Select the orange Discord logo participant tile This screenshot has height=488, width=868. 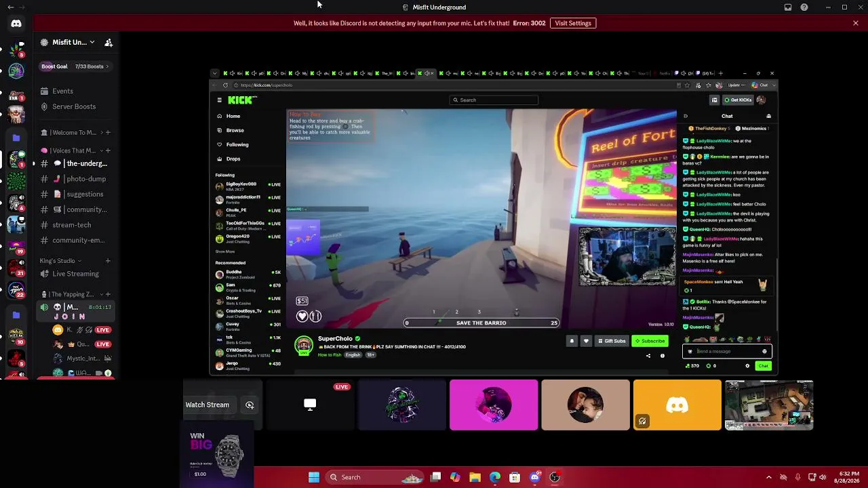coord(677,405)
